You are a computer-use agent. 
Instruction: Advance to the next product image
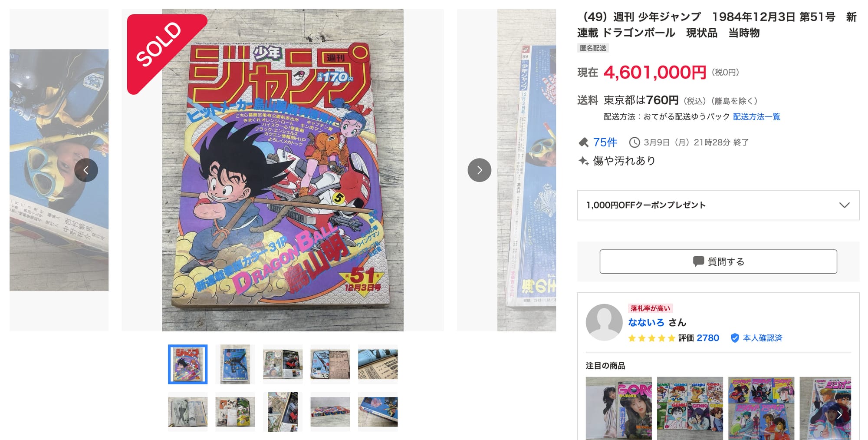point(479,170)
